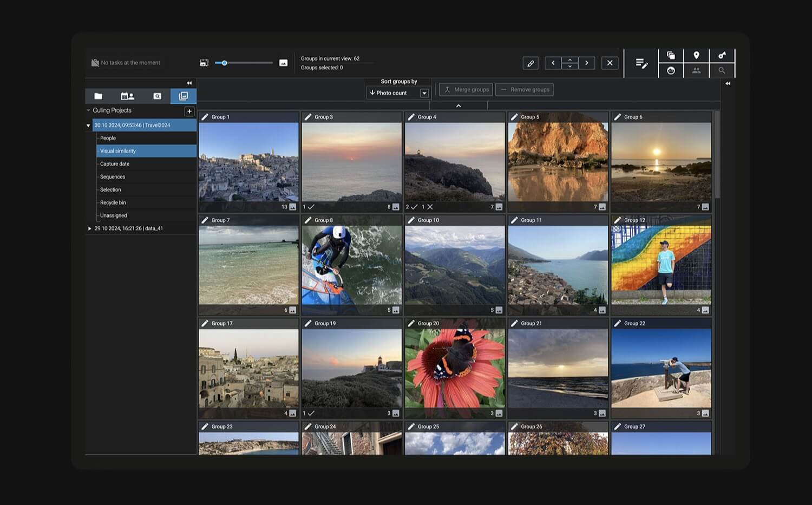Rename Group 22 with its pencil icon
812x505 pixels.
tap(617, 323)
